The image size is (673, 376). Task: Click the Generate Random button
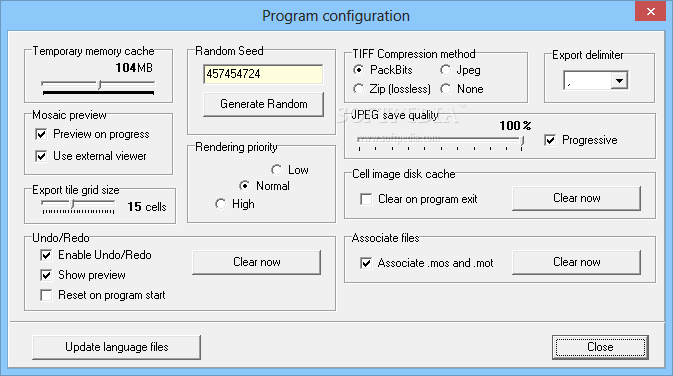[x=264, y=104]
